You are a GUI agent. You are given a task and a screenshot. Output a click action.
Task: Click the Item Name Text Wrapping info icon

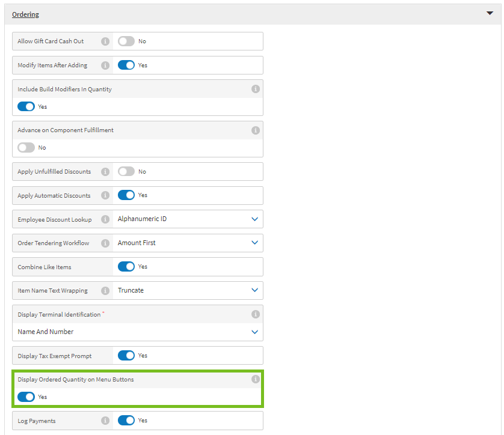pyautogui.click(x=105, y=290)
